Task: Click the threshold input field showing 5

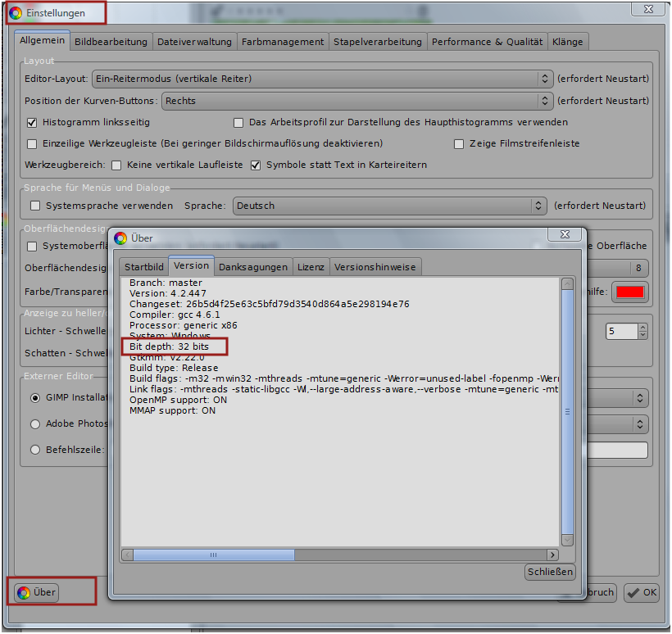Action: coord(622,331)
